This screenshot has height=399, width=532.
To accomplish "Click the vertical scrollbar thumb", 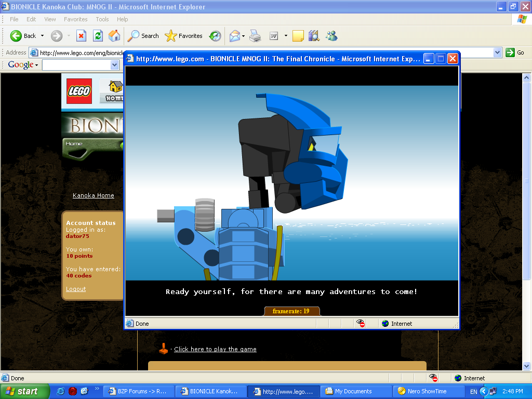I will (526, 180).
